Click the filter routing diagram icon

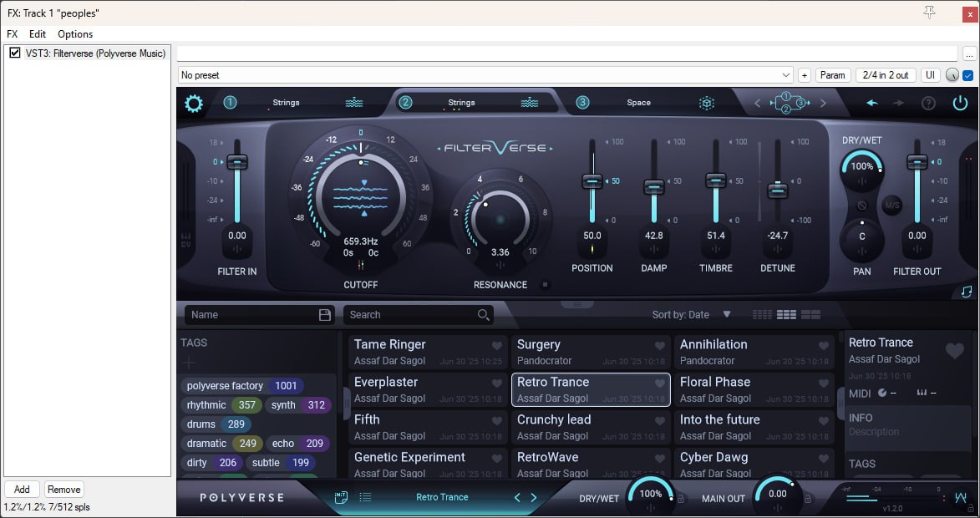point(790,103)
